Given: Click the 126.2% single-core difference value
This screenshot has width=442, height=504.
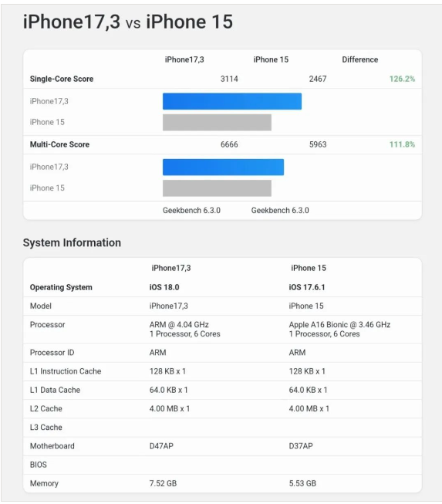Looking at the screenshot, I should pos(402,79).
